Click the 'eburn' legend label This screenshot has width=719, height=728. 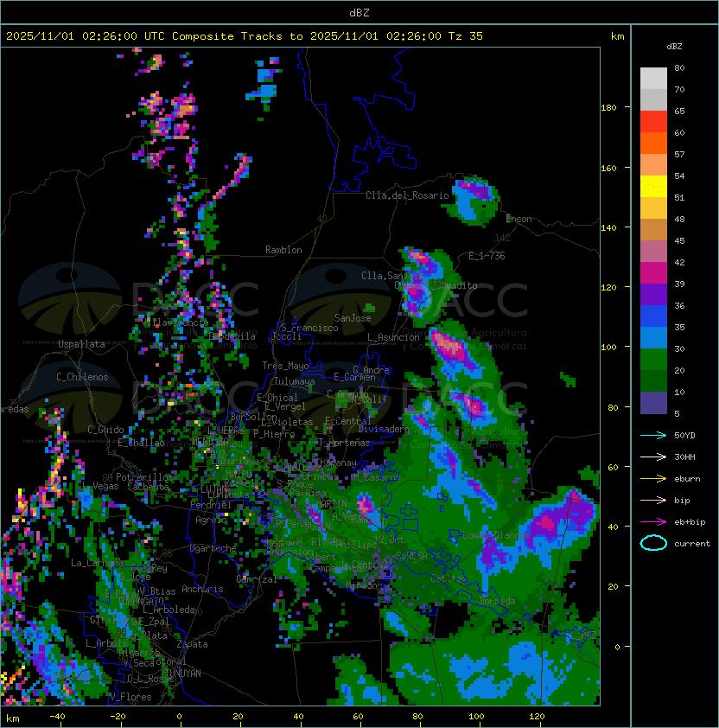tap(687, 479)
